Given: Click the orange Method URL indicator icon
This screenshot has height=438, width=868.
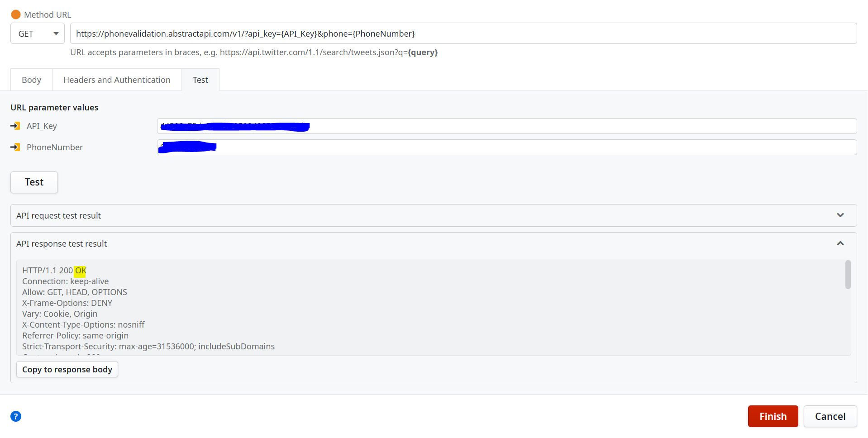Looking at the screenshot, I should tap(16, 14).
